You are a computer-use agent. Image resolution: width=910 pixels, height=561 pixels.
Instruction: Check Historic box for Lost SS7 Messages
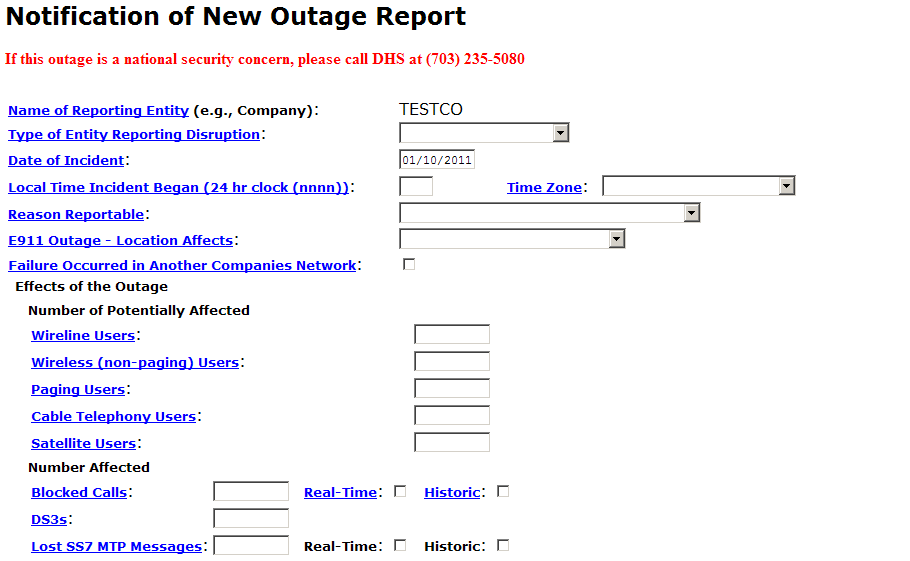point(503,545)
